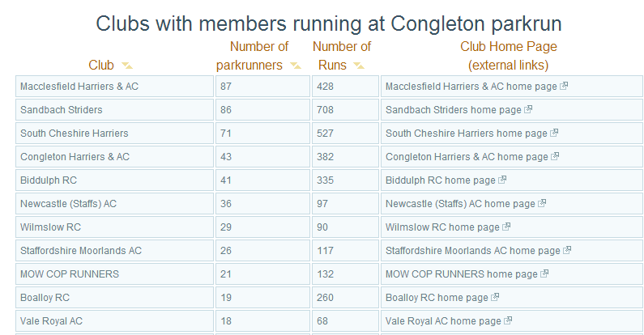Click the Club column header
Screen dimensions: 644x335
point(101,66)
